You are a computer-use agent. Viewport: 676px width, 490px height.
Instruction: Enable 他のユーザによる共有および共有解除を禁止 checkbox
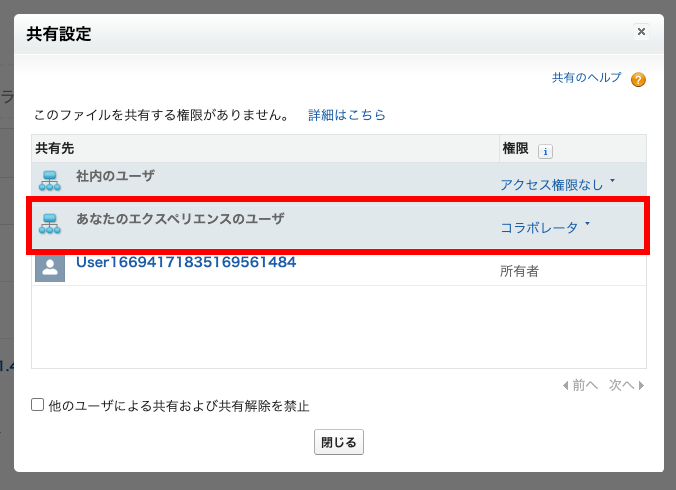coord(38,405)
